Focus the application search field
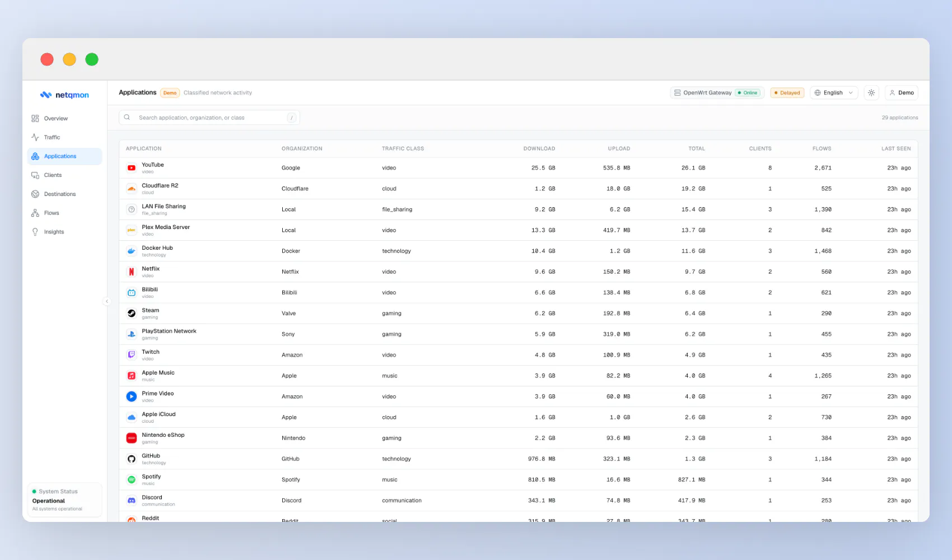 coord(209,118)
